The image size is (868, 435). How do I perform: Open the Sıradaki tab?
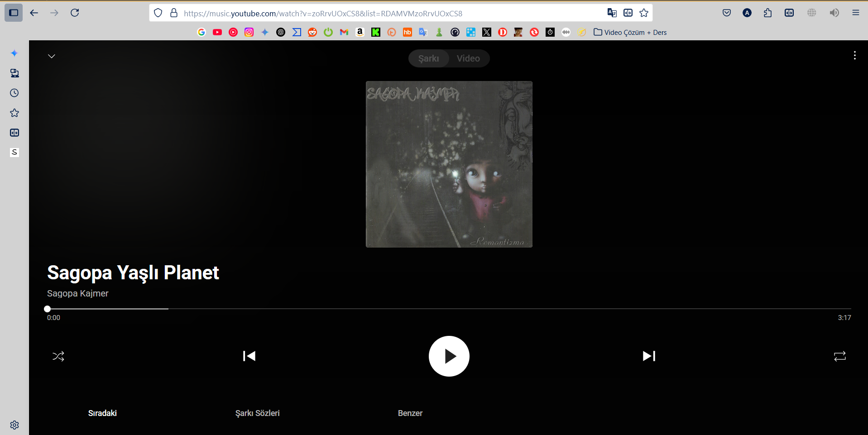click(102, 413)
